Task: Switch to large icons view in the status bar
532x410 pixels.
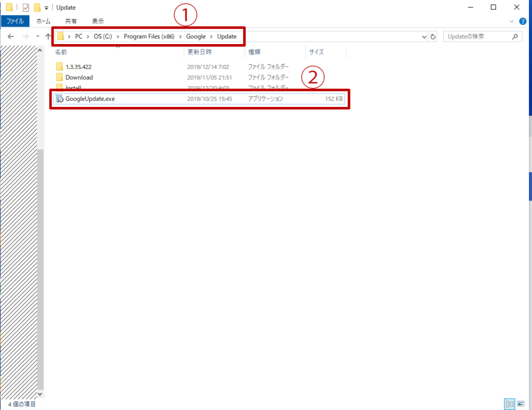Action: click(521, 404)
